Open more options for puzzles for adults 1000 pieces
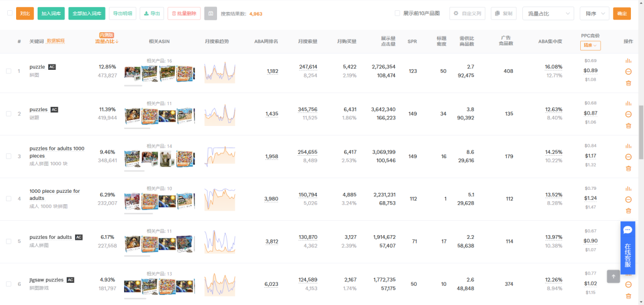This screenshot has width=644, height=305. coord(628,157)
